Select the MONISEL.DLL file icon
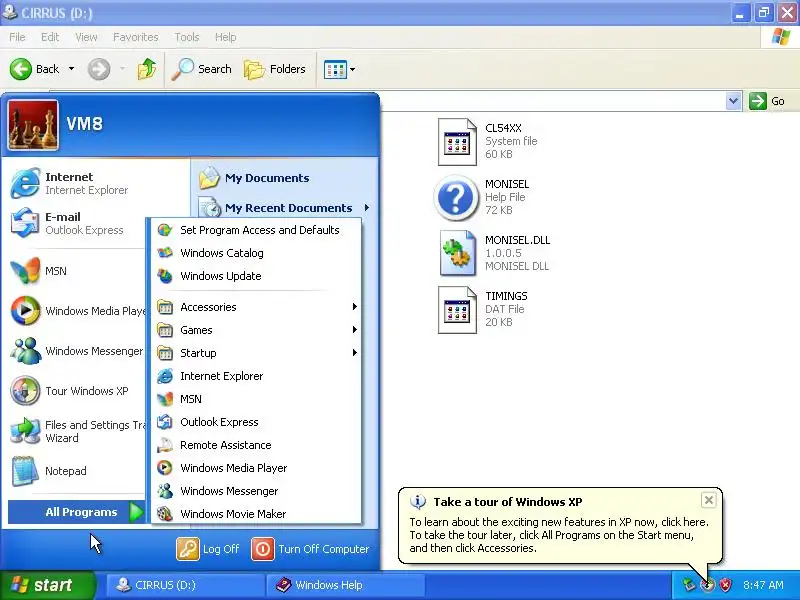800x600 pixels. click(457, 253)
